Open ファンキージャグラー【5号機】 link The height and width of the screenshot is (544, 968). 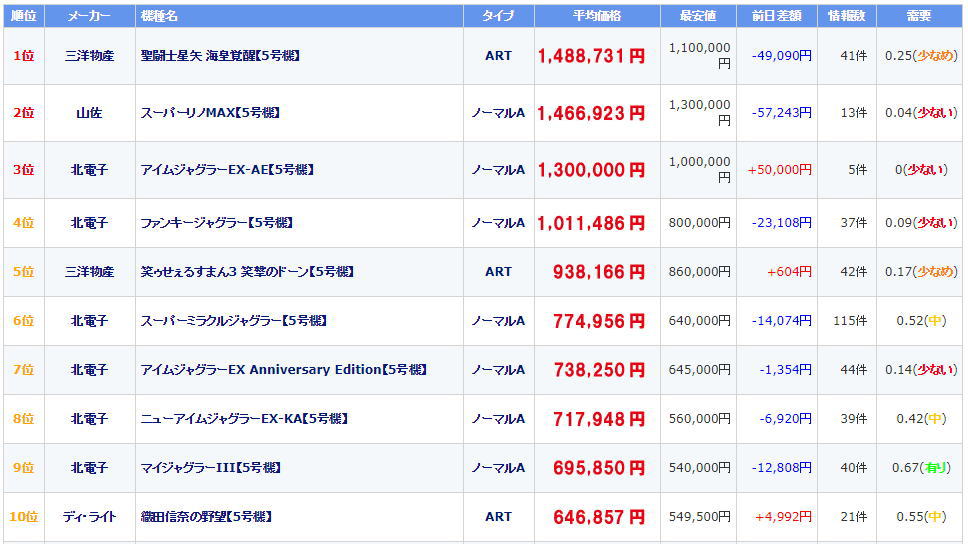click(x=217, y=222)
